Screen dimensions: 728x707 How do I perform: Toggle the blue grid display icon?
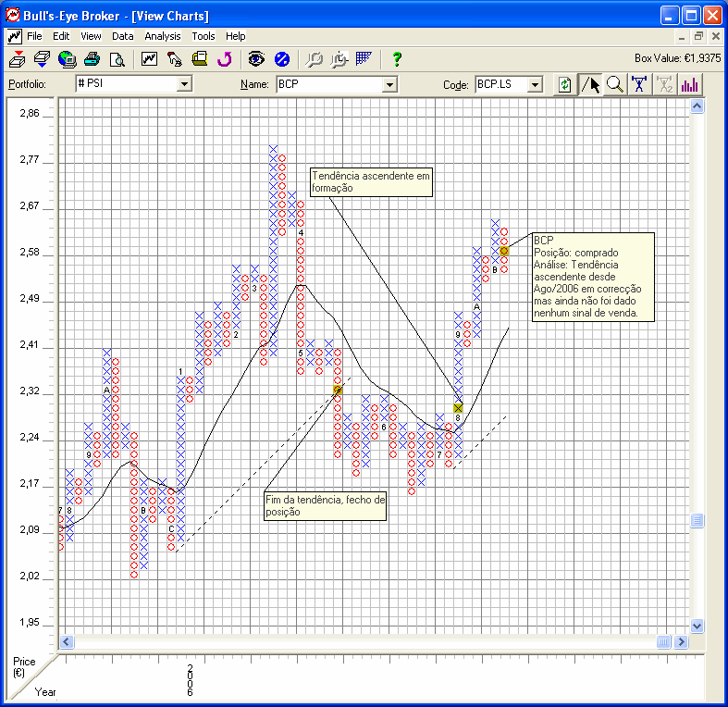coord(364,59)
